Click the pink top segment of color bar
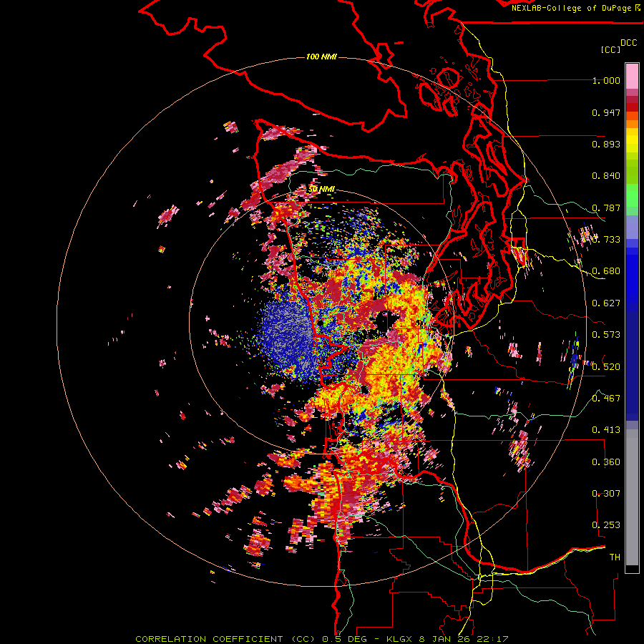The width and height of the screenshot is (644, 644). pyautogui.click(x=632, y=76)
